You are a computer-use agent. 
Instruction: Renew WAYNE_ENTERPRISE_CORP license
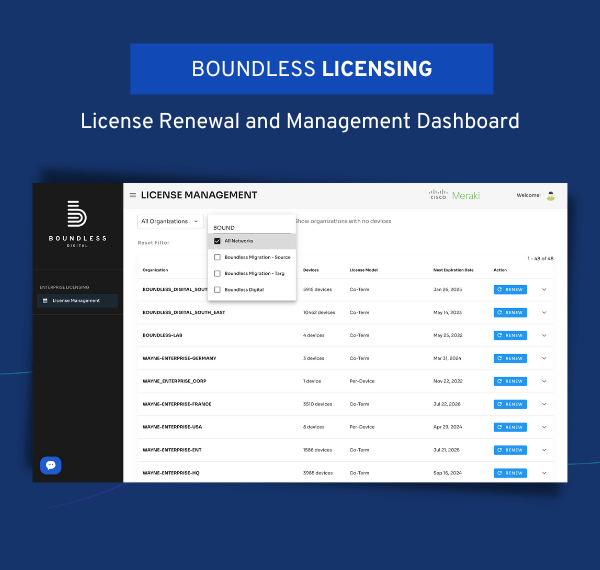coord(510,381)
